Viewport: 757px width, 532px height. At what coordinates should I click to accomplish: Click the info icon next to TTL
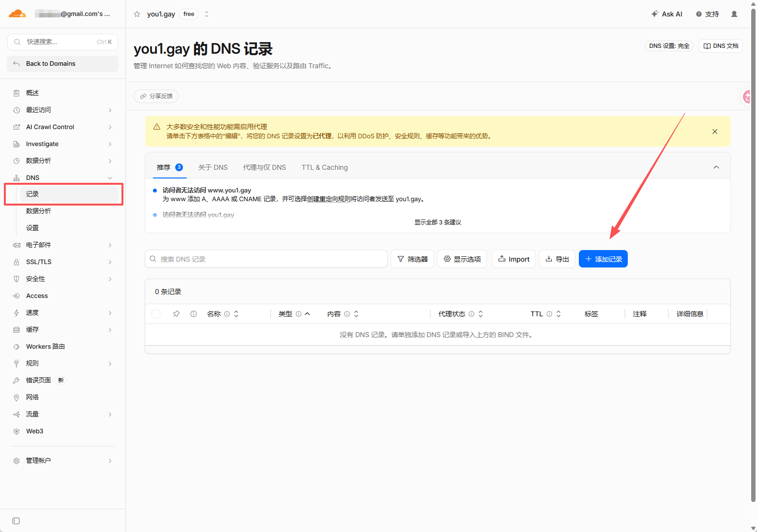[x=549, y=314]
